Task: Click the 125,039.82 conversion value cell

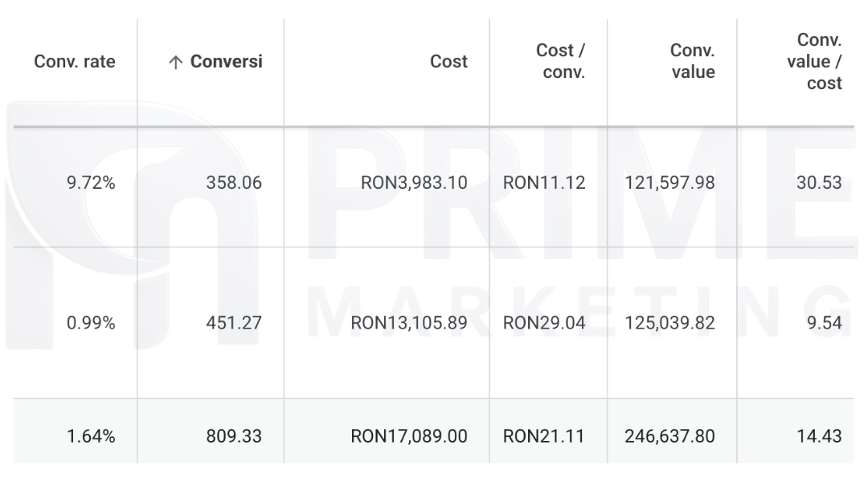Action: click(669, 324)
